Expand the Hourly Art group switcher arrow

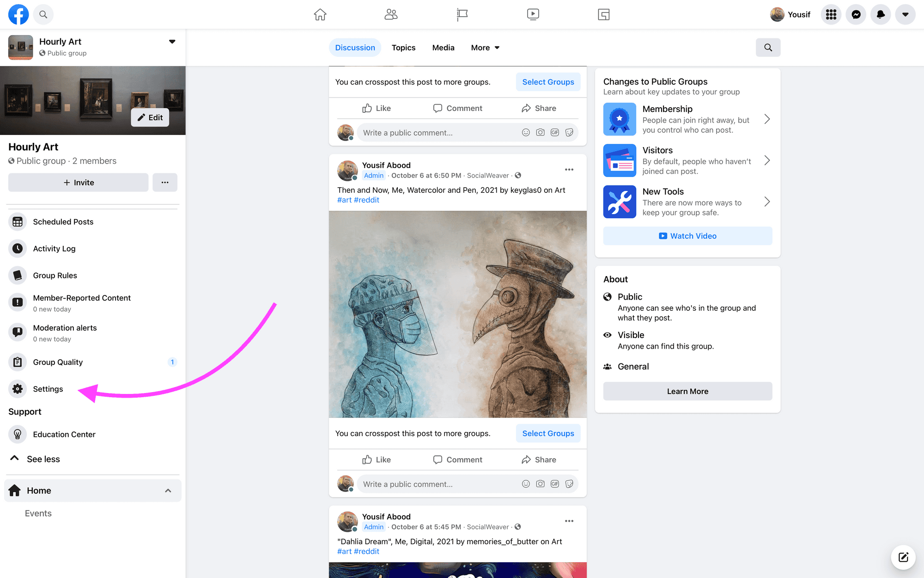(x=172, y=42)
